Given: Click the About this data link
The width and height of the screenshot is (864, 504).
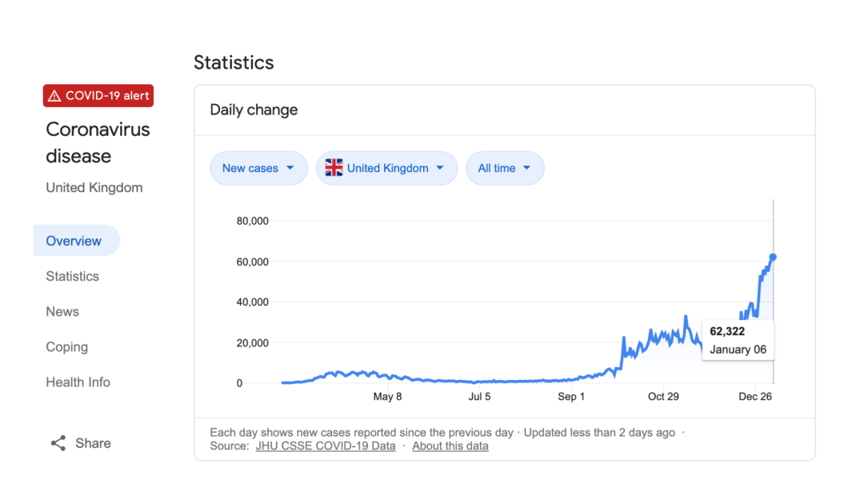Looking at the screenshot, I should coord(450,446).
